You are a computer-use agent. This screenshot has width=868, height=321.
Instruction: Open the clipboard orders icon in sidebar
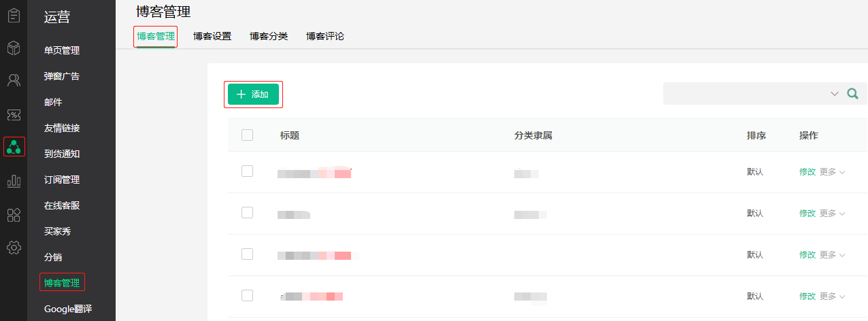pos(14,15)
